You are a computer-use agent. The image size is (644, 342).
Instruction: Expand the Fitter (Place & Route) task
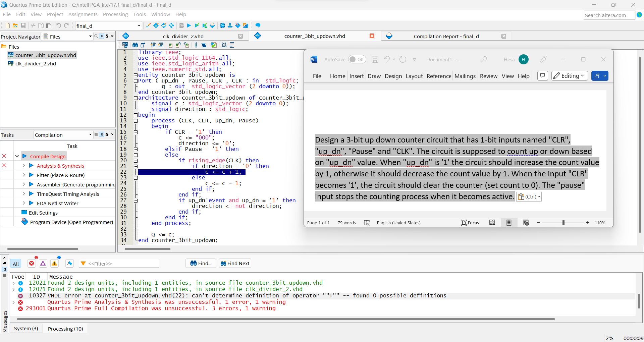coord(24,175)
